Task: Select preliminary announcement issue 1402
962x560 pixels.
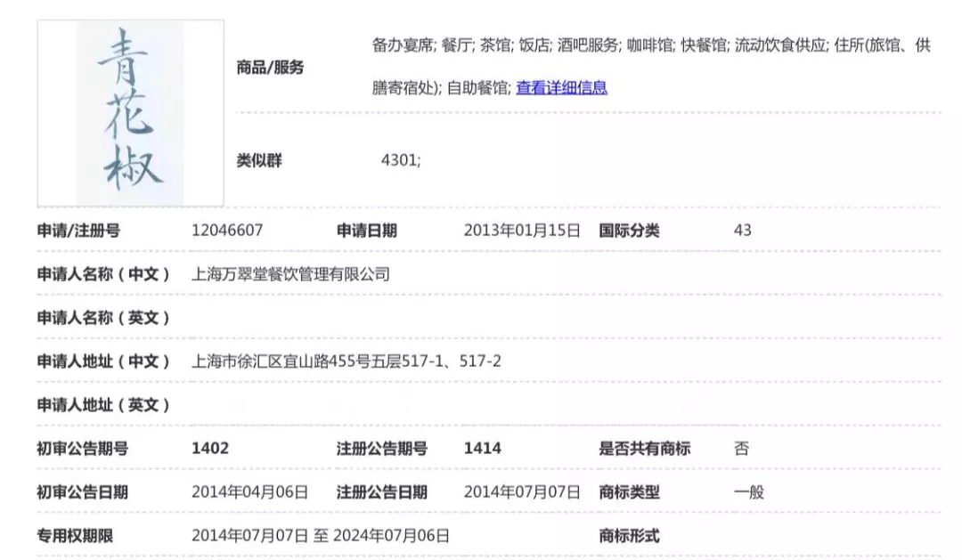Action: coord(210,449)
